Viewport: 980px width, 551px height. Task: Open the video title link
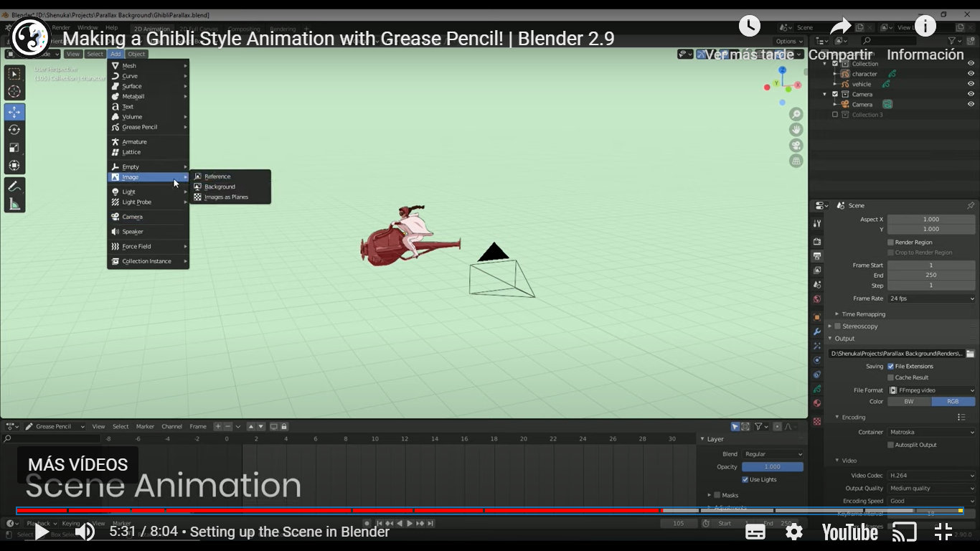click(x=339, y=39)
